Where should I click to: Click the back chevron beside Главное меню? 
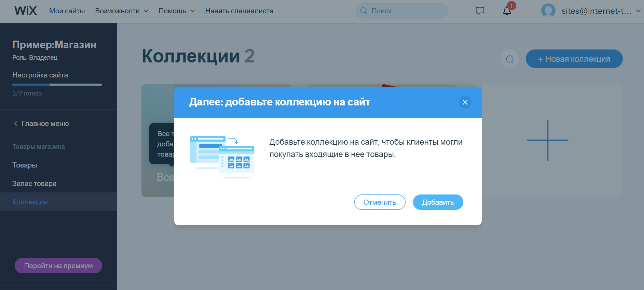click(x=15, y=124)
